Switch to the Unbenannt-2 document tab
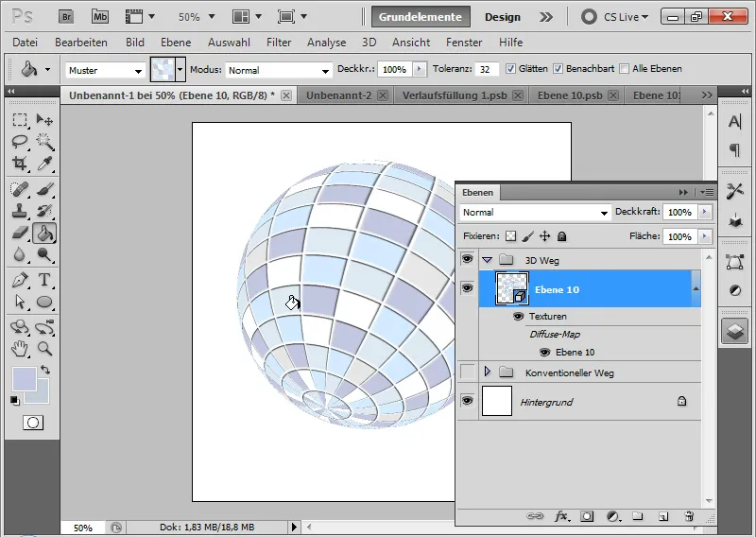Viewport: 756px width, 537px height. (x=339, y=95)
